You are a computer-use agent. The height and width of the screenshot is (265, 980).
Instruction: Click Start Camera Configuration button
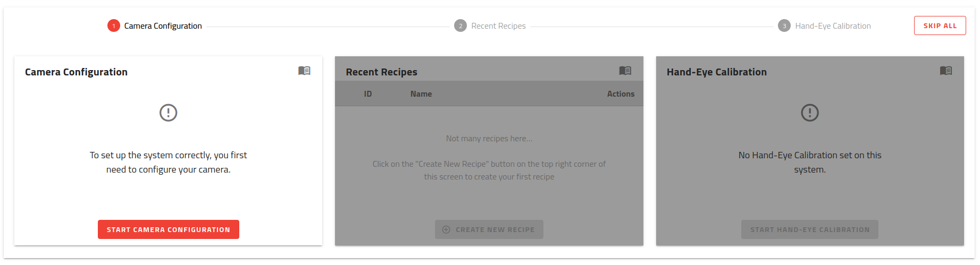168,229
